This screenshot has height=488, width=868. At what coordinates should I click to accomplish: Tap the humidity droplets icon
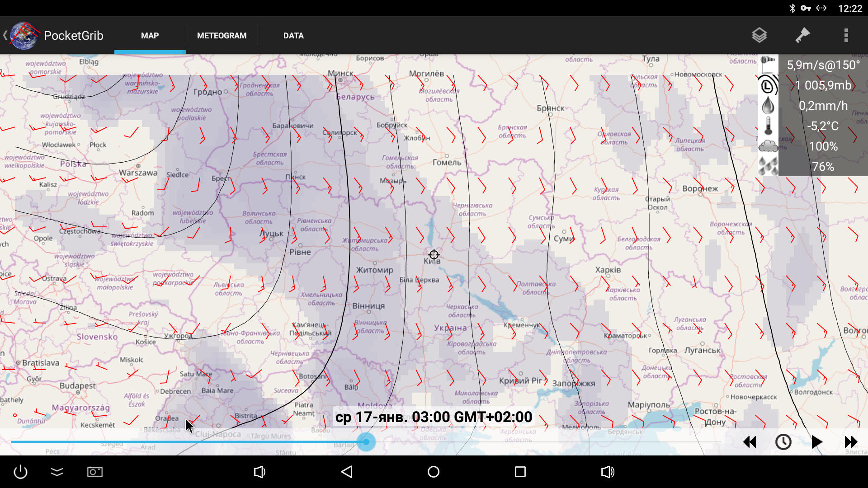(768, 166)
